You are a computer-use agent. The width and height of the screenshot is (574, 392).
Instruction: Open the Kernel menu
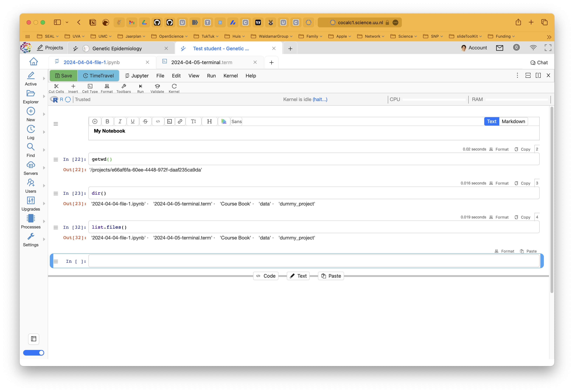(x=230, y=76)
